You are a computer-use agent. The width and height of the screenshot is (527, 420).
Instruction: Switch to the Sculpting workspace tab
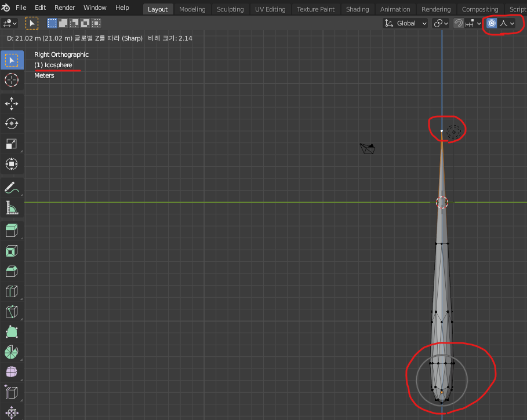pyautogui.click(x=230, y=9)
